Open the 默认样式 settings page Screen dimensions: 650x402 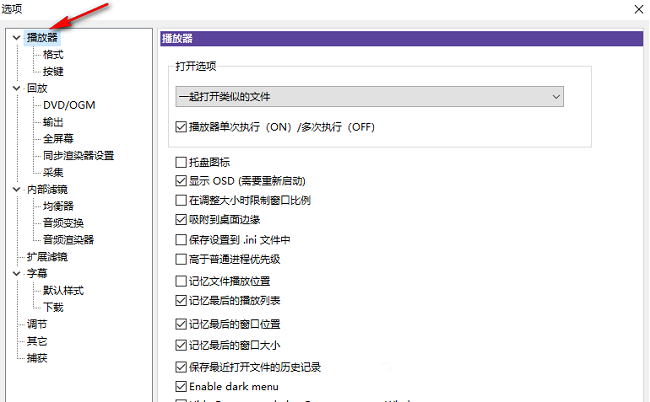coord(63,291)
